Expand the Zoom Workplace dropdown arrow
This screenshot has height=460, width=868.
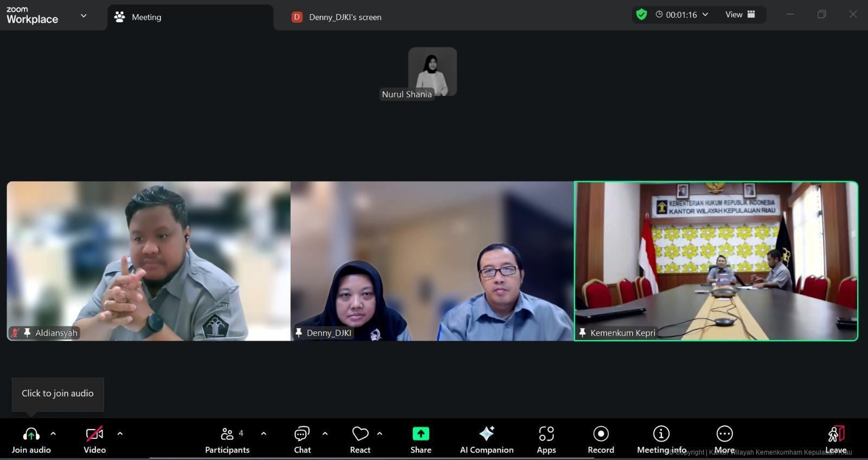(x=84, y=16)
